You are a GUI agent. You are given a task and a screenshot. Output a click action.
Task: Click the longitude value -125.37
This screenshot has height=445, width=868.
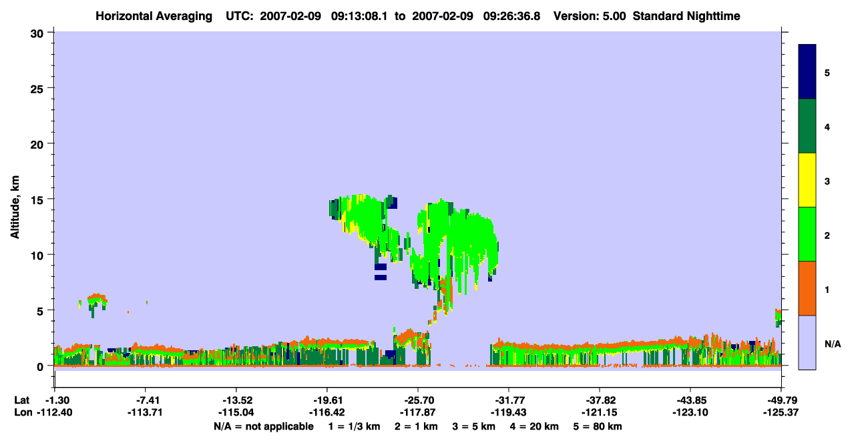point(781,412)
